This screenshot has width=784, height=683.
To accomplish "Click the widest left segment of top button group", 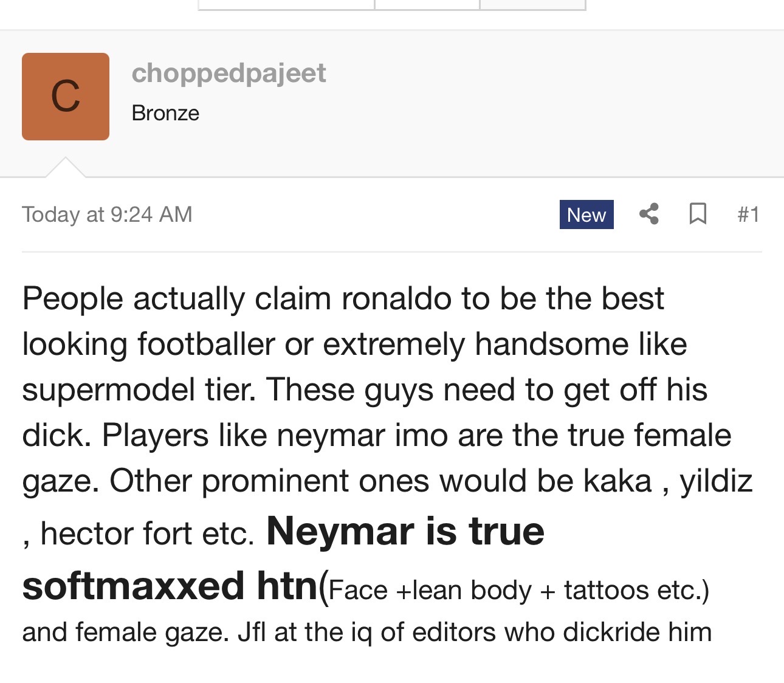I will point(286,5).
